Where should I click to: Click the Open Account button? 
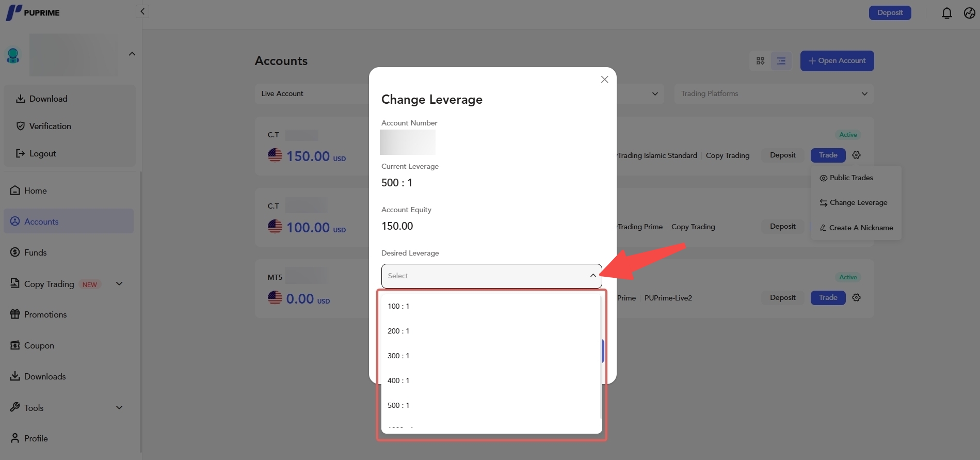pos(837,61)
